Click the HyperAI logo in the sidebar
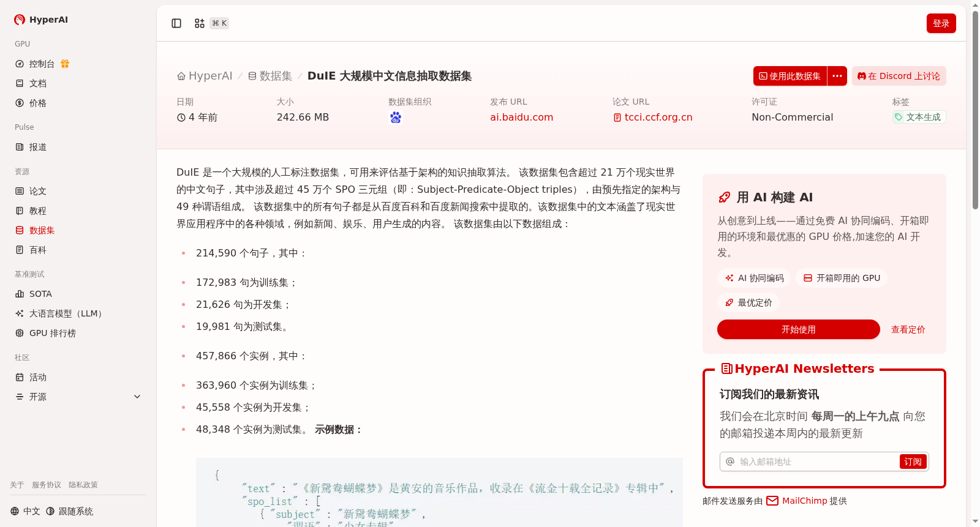 click(41, 20)
